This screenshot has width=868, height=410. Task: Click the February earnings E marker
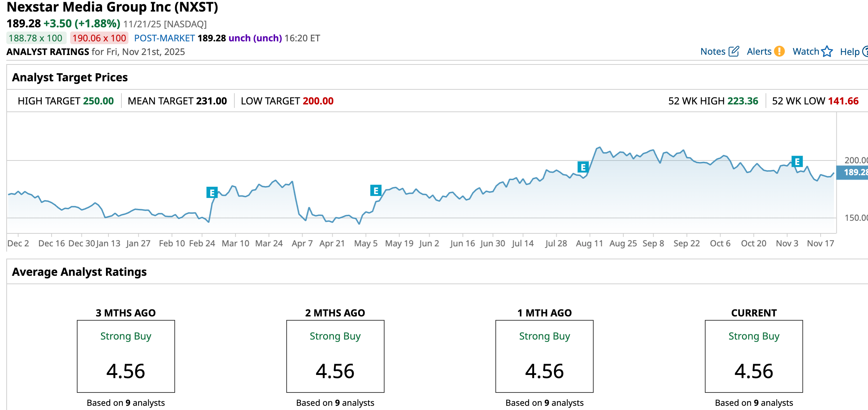212,192
